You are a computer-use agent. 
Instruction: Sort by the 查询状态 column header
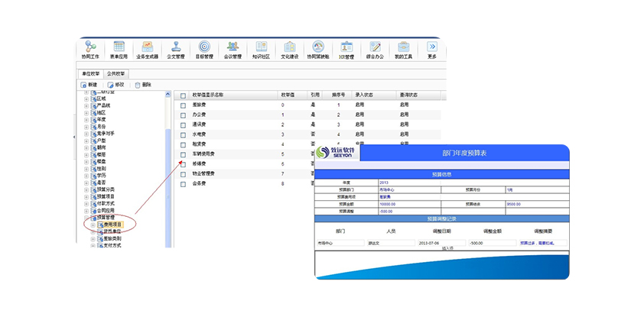coord(408,95)
